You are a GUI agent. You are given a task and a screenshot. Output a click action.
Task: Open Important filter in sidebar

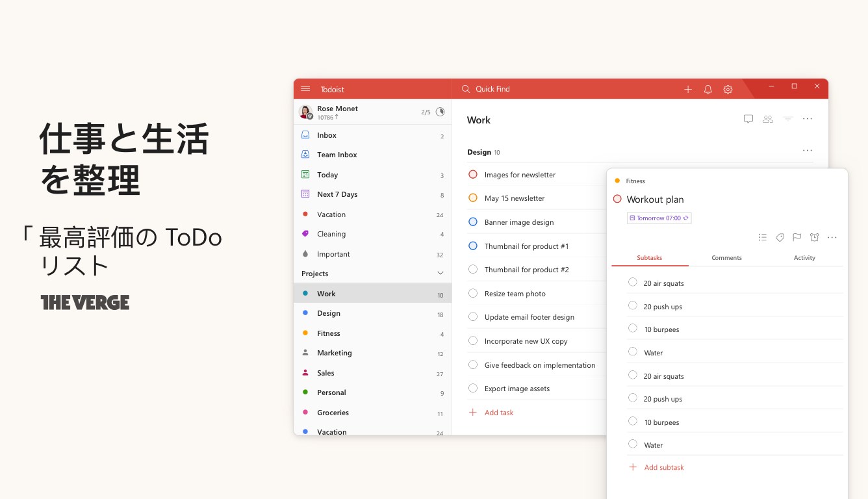click(372, 254)
